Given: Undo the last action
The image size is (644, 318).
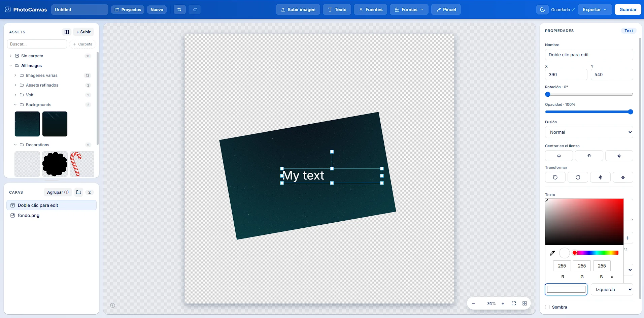Looking at the screenshot, I should tap(179, 9).
